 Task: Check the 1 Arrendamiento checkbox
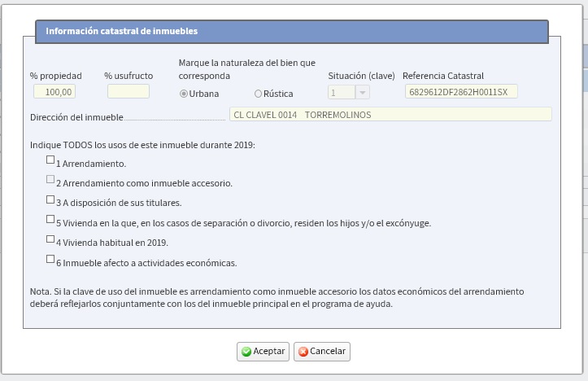coord(50,160)
